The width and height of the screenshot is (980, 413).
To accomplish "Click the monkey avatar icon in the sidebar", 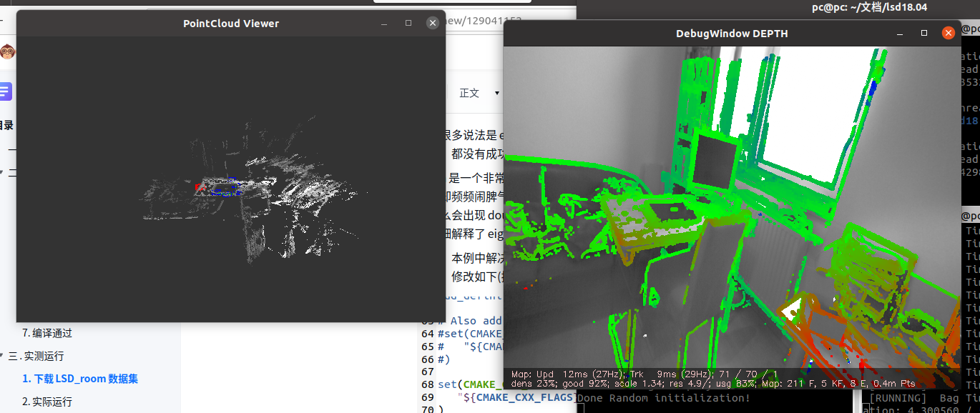I will coord(7,52).
